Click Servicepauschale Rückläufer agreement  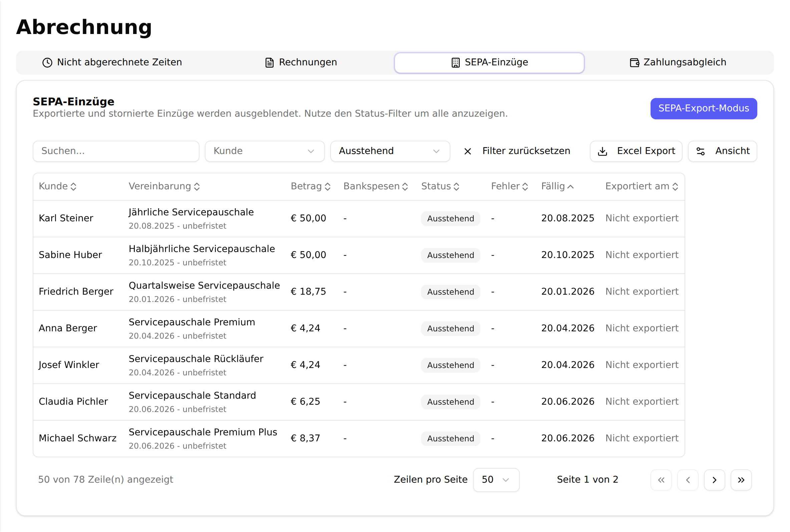[x=196, y=359]
